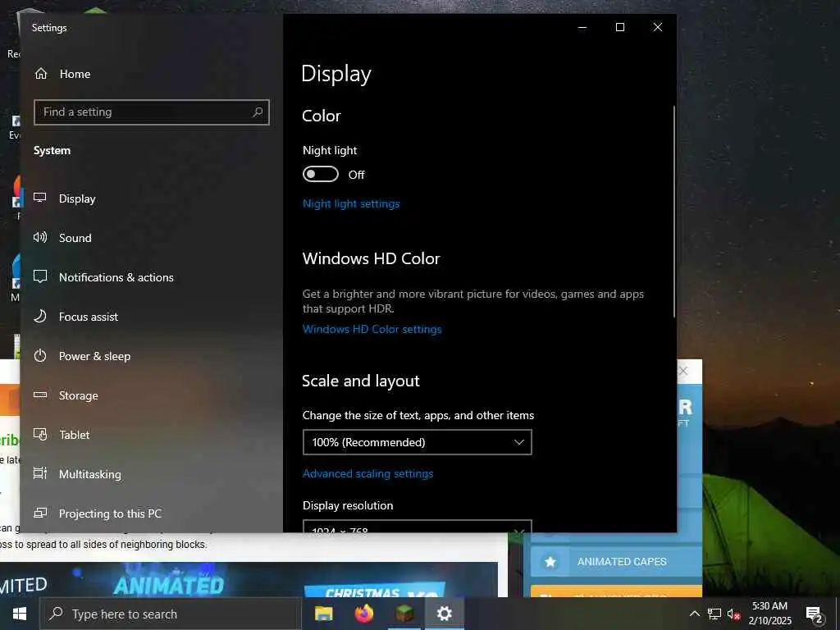Open the Display category label
Image resolution: width=840 pixels, height=630 pixels.
point(77,199)
